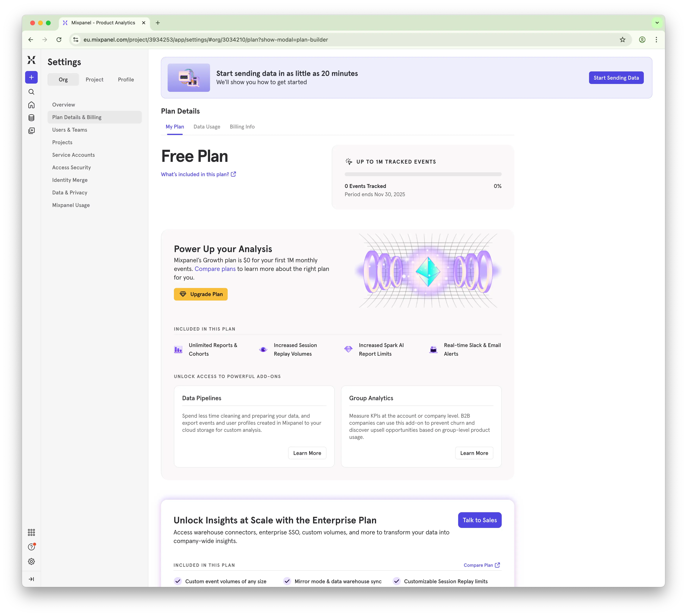The width and height of the screenshot is (687, 616).
Task: Open the Data Usage tab
Action: (x=207, y=127)
